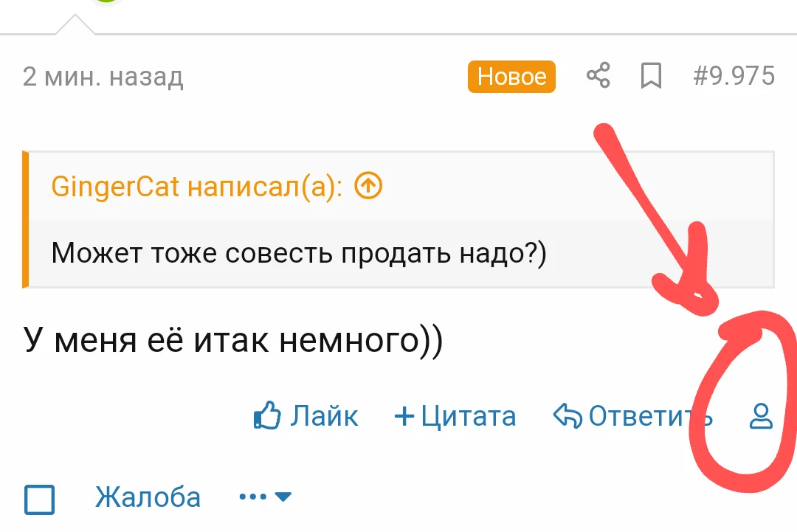Click the thumbs-up icon beside Лайк
Image resolution: width=797 pixels, height=532 pixels.
click(x=267, y=415)
